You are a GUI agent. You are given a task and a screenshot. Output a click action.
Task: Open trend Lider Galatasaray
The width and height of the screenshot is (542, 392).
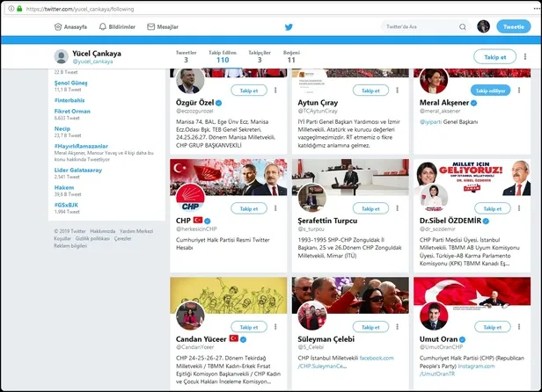coord(78,170)
